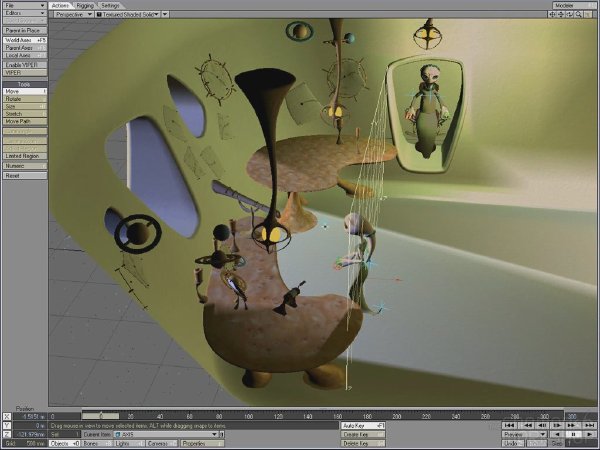Click the next keyframe fast-forward button
The height and width of the screenshot is (450, 600).
(573, 425)
